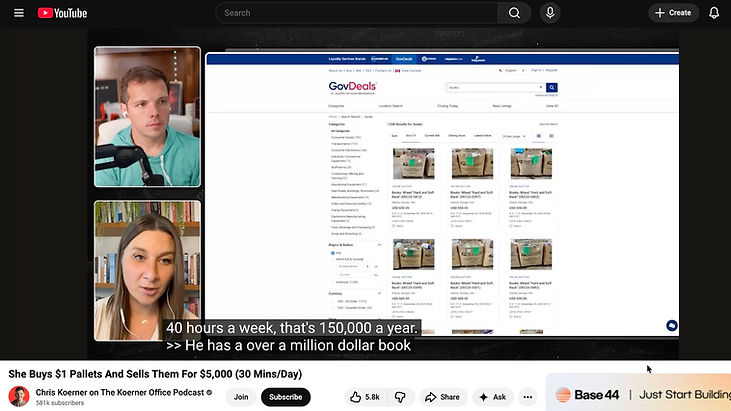Toggle the USD currency checkbox

tap(333, 301)
